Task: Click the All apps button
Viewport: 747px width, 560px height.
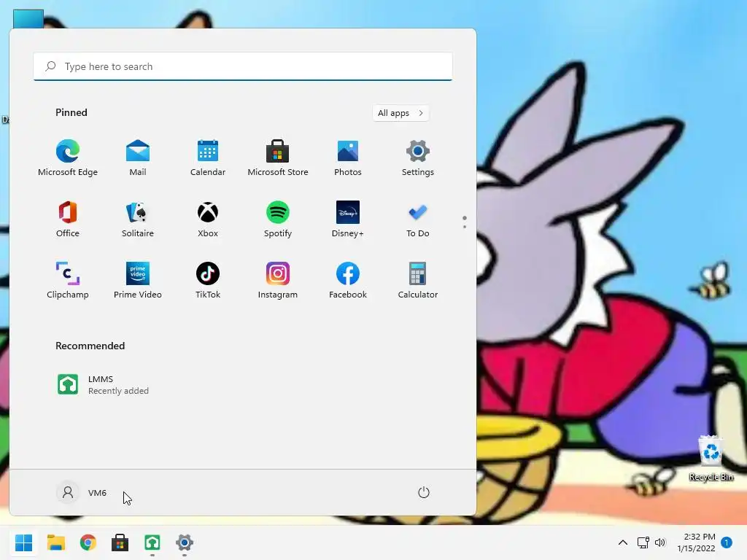Action: click(x=400, y=113)
